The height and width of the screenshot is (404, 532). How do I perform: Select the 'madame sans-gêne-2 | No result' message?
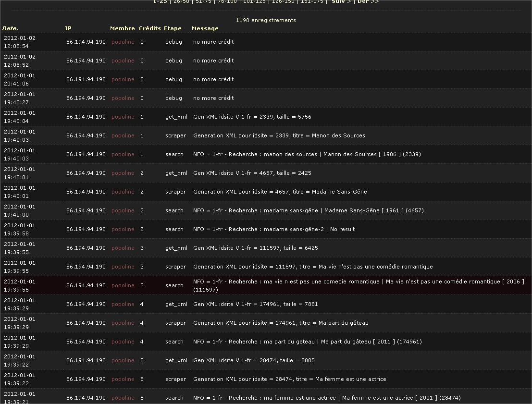pyautogui.click(x=274, y=229)
